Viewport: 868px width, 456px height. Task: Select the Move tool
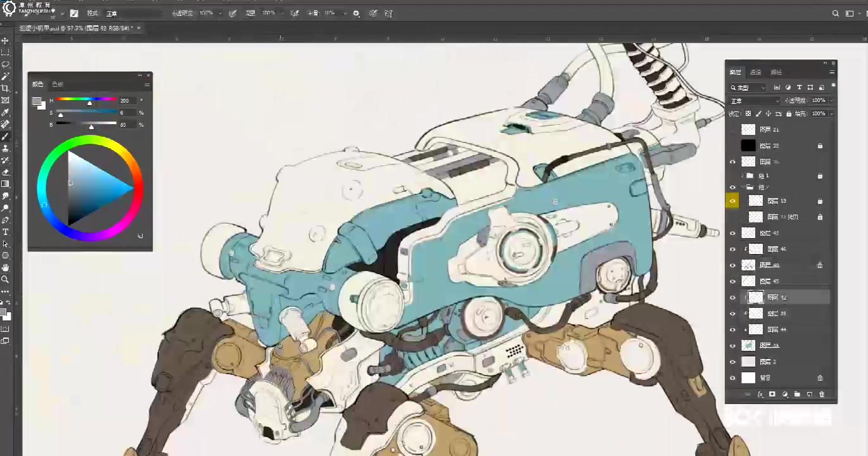[x=5, y=41]
